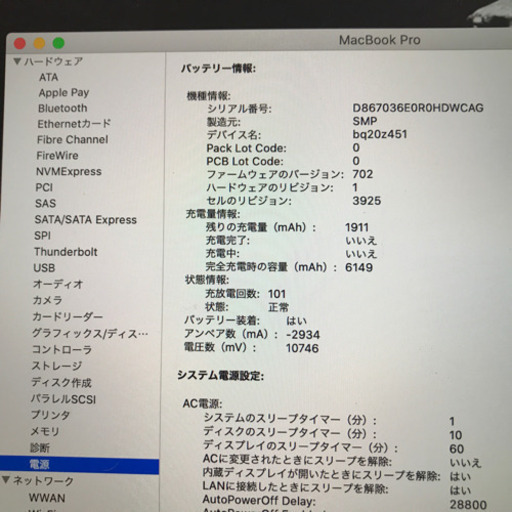Click display sleep timer value 60

[x=457, y=449]
